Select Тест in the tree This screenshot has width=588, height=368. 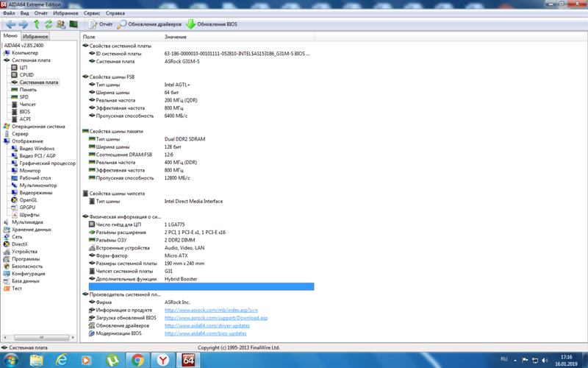click(x=17, y=289)
